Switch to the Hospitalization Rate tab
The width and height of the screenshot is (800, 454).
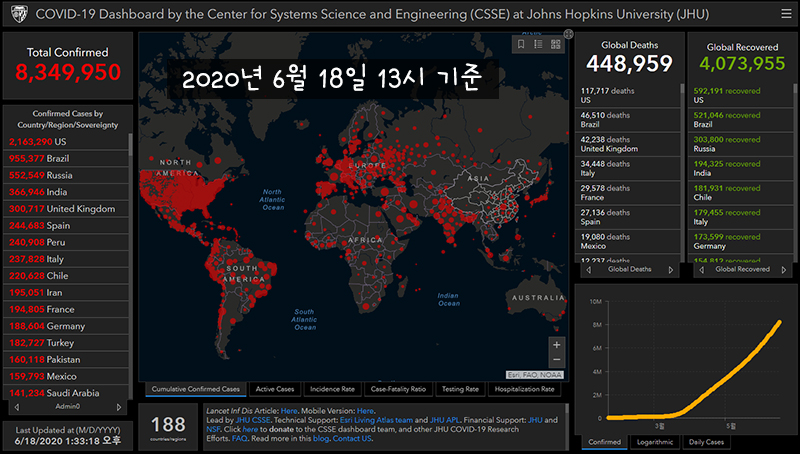(x=524, y=389)
